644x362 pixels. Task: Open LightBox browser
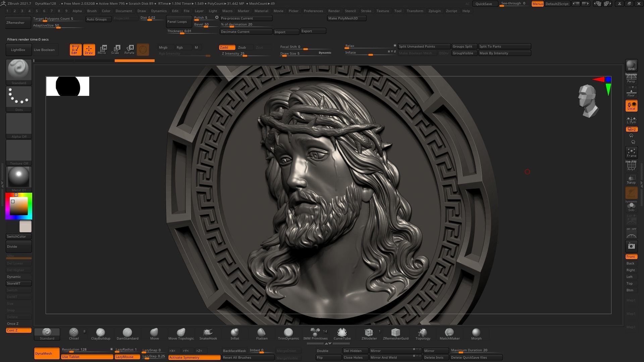(19, 50)
